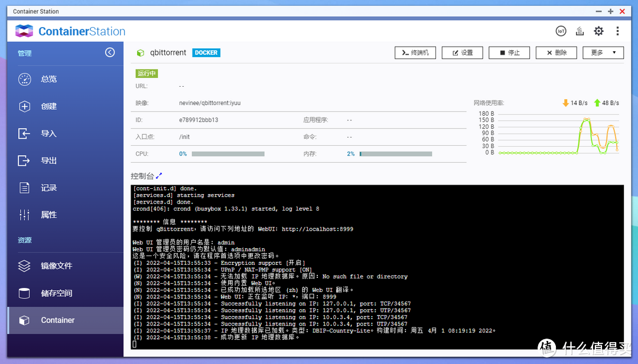This screenshot has width=638, height=364.
Task: Click the adminadmin default password line
Action: (198, 250)
